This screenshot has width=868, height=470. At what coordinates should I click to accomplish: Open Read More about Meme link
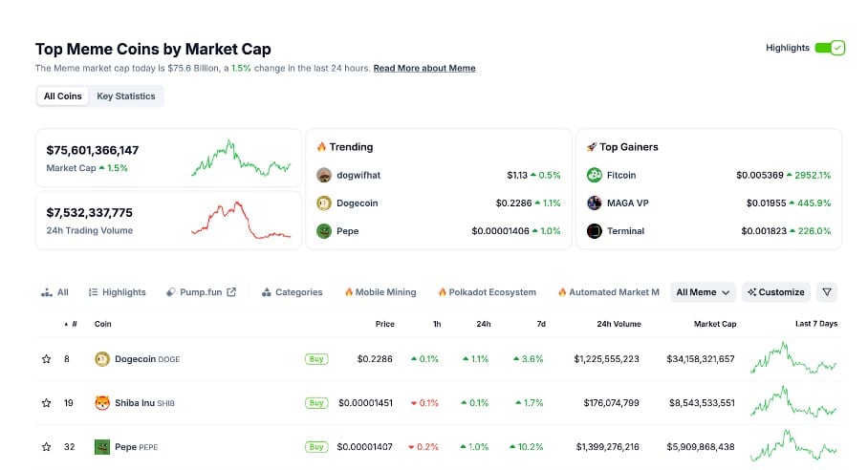coord(424,68)
